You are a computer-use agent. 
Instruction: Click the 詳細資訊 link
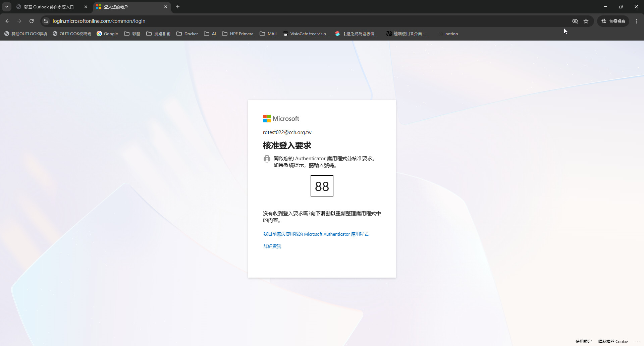pyautogui.click(x=272, y=246)
